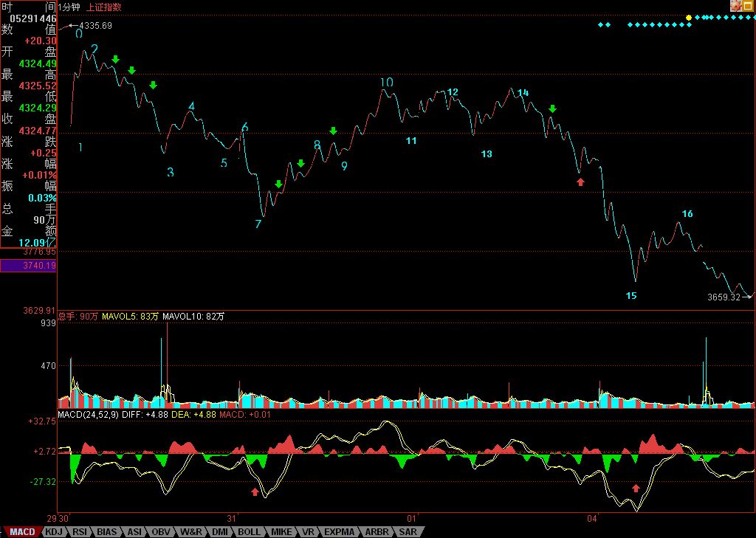Click the purple 3740.19 price marker
This screenshot has width=756, height=538.
pyautogui.click(x=28, y=266)
